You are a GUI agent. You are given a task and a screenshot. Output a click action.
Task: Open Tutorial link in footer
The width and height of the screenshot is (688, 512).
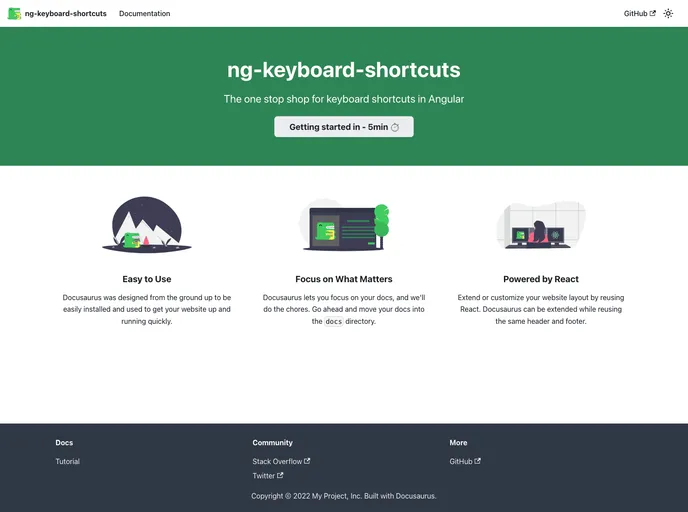pos(68,461)
